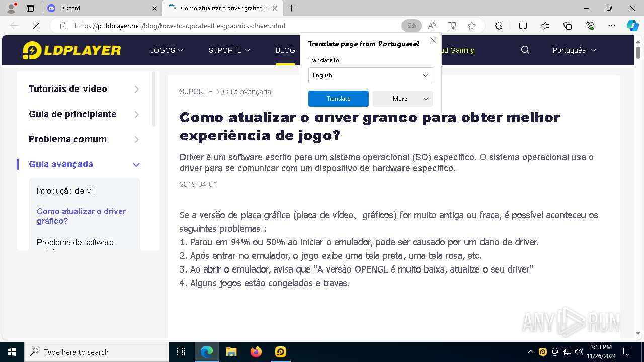Open Como atualizar o driver gráfico? link
The image size is (644, 362).
pyautogui.click(x=82, y=216)
